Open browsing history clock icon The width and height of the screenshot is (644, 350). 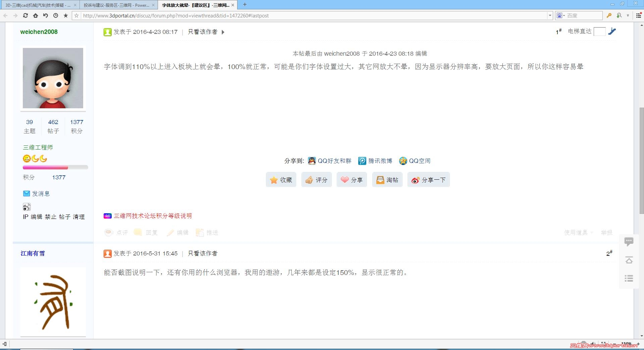point(56,15)
